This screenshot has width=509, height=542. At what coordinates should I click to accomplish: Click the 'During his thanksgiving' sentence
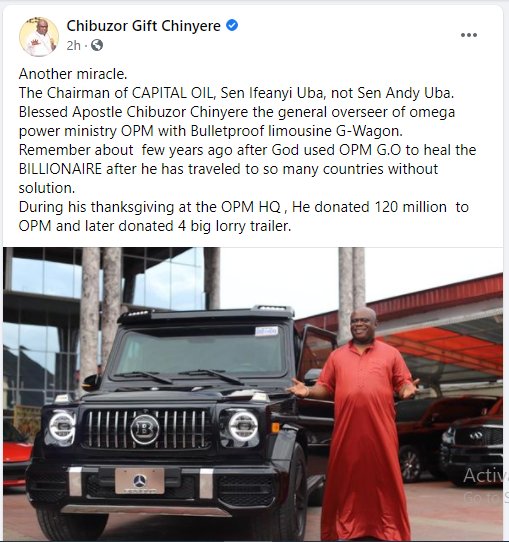pos(244,216)
